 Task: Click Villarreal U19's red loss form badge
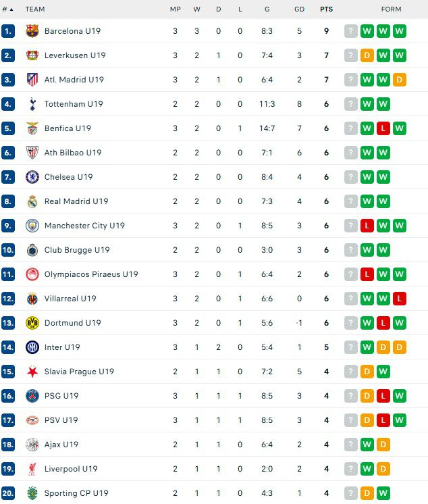(x=400, y=299)
